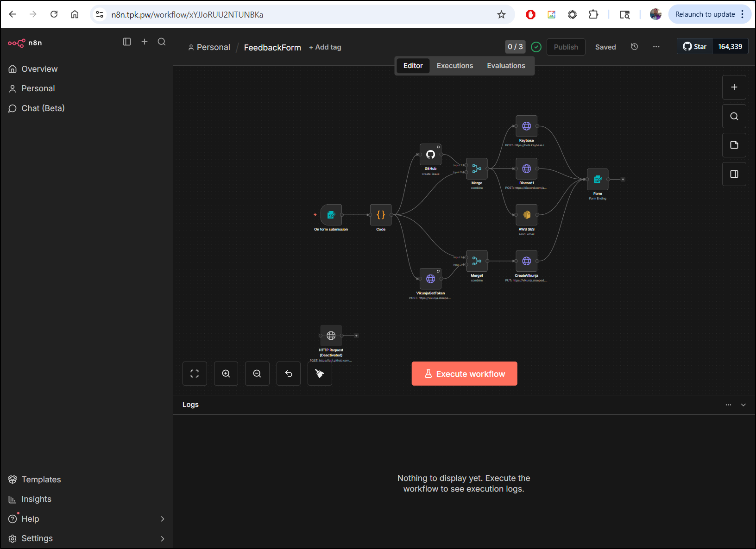Add a sticky note to canvas
Screen dimensions: 756x549
(x=734, y=145)
